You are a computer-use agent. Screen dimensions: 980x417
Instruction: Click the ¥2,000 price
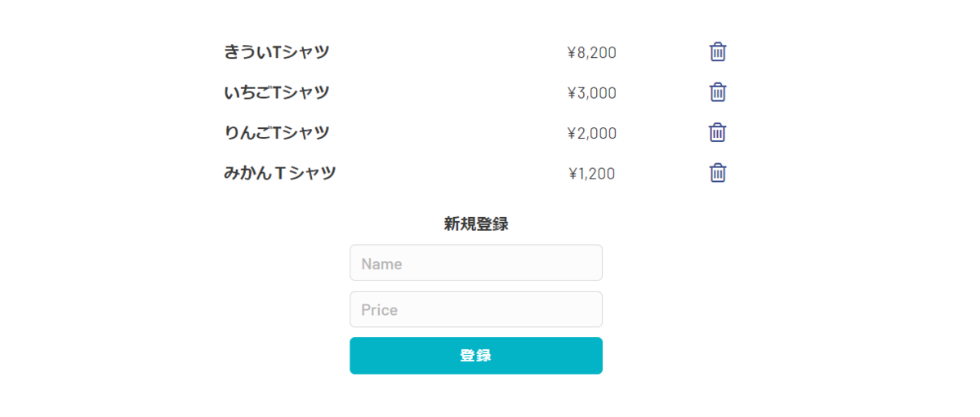click(592, 133)
